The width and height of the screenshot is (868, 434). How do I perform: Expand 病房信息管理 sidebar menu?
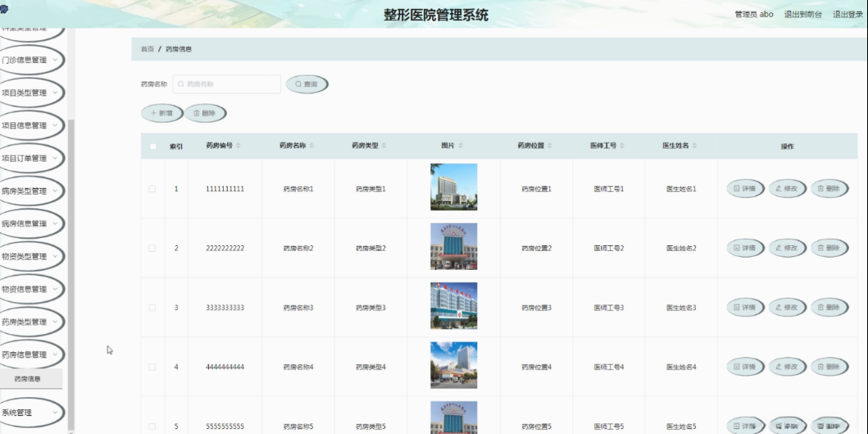30,223
